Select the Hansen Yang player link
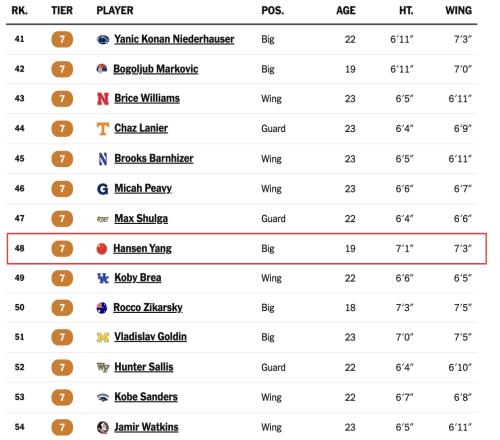Viewport: 500px width, 440px height. [x=142, y=248]
